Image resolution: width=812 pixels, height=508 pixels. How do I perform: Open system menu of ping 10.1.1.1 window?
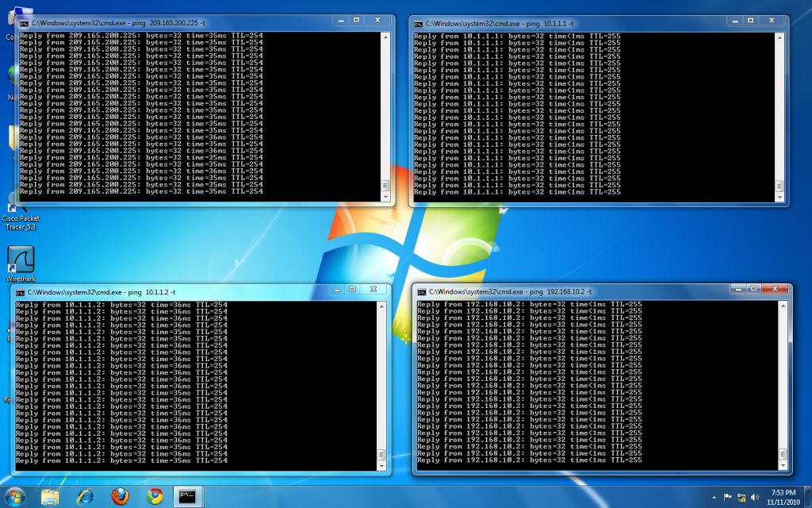(417, 25)
